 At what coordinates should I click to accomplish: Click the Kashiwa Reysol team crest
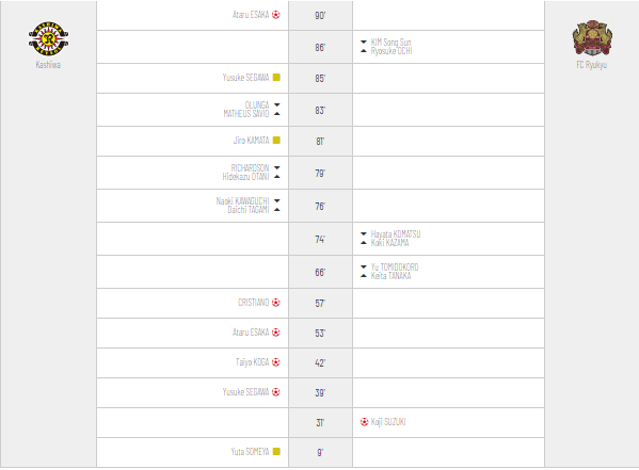(45, 39)
